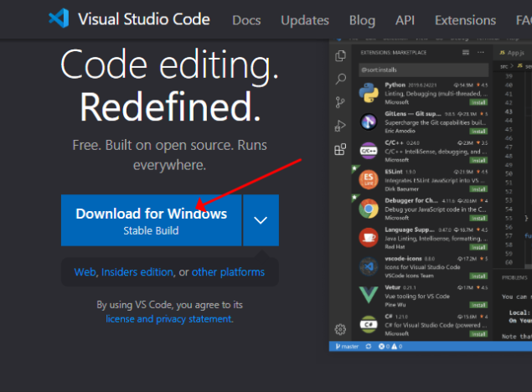Image resolution: width=532 pixels, height=392 pixels.
Task: Click the C# extension icon
Action: pyautogui.click(x=369, y=324)
